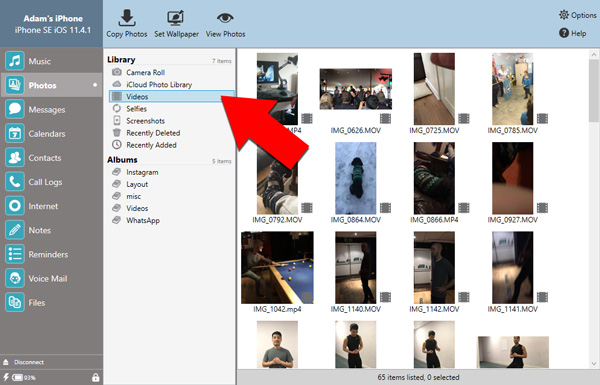Select the IMG_0927.MOV thumbnail

tap(512, 178)
